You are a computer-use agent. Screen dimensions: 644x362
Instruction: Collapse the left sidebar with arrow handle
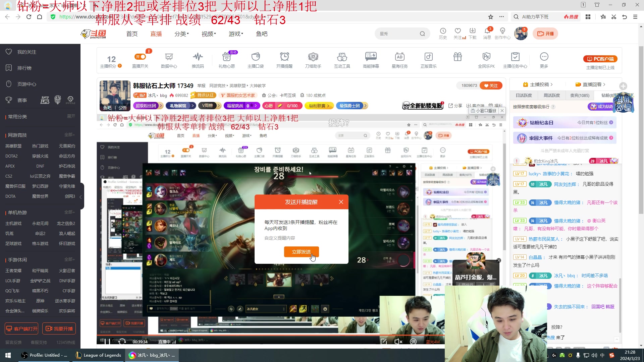(81, 197)
